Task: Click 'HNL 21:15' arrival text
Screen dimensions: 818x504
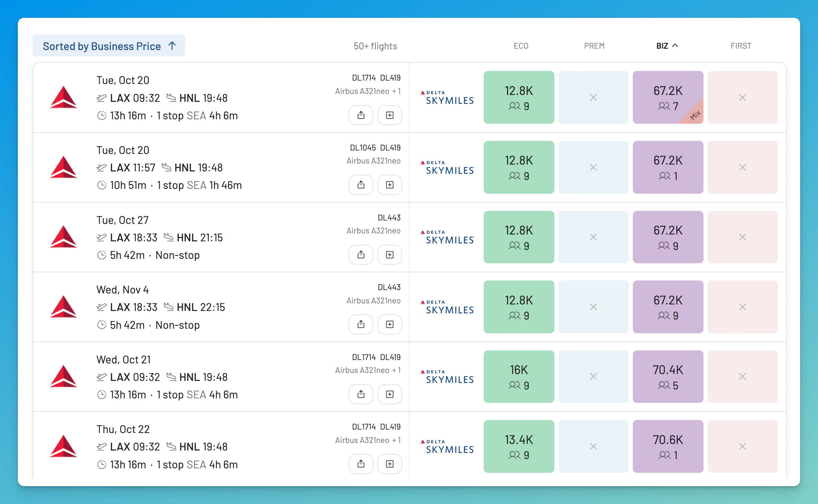Action: pyautogui.click(x=200, y=238)
